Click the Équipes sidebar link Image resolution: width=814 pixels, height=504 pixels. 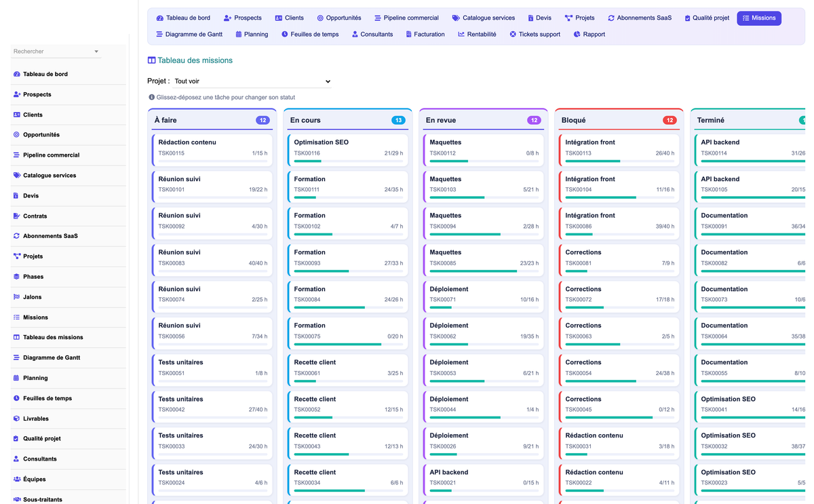pos(69,479)
